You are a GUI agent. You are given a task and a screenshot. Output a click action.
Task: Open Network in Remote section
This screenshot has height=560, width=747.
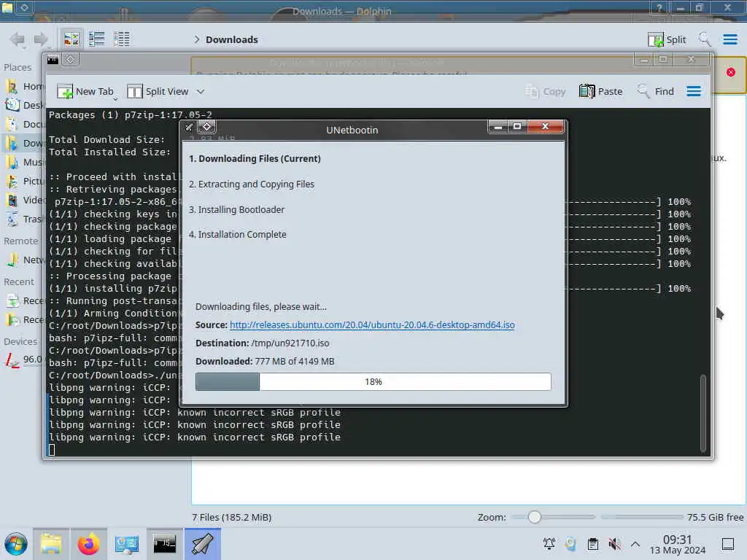click(x=24, y=260)
